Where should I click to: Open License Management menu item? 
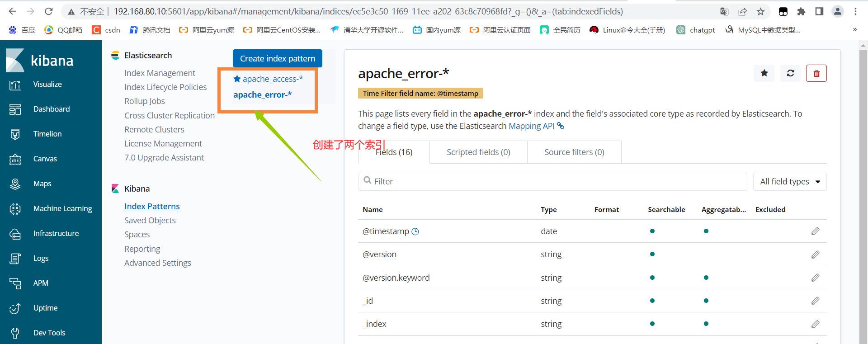click(x=163, y=144)
